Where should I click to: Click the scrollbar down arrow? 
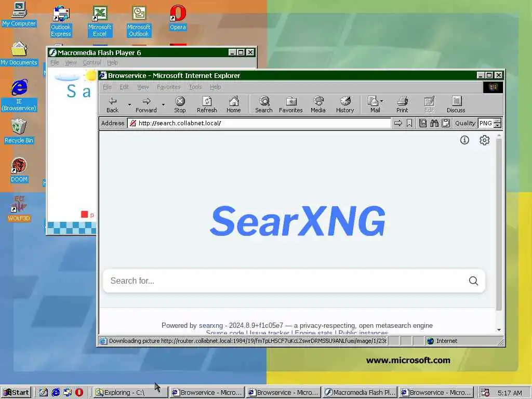pyautogui.click(x=499, y=330)
